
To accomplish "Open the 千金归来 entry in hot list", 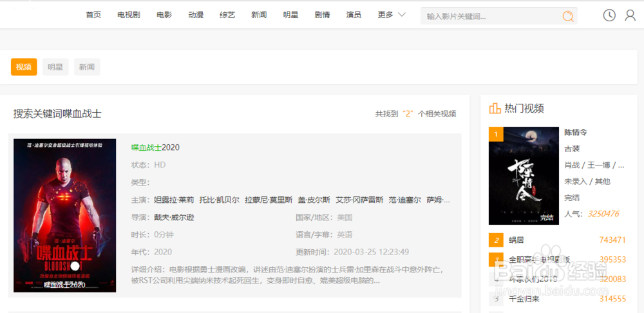I will pos(524,299).
